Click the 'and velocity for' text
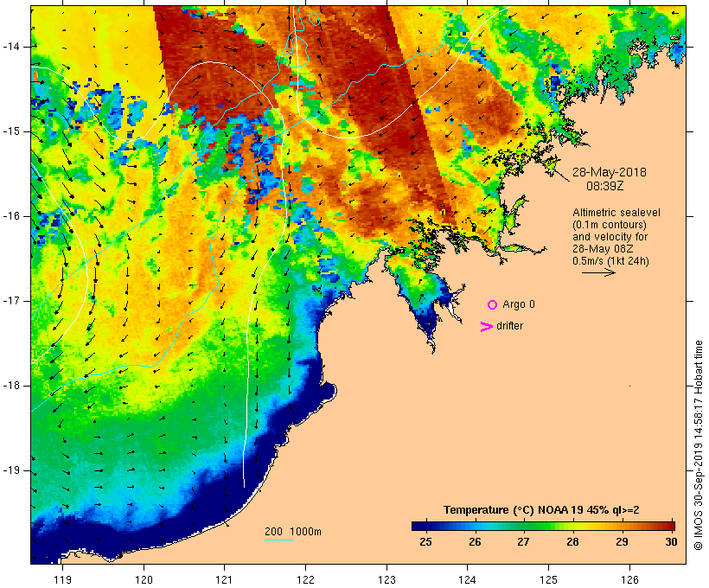 pos(610,237)
